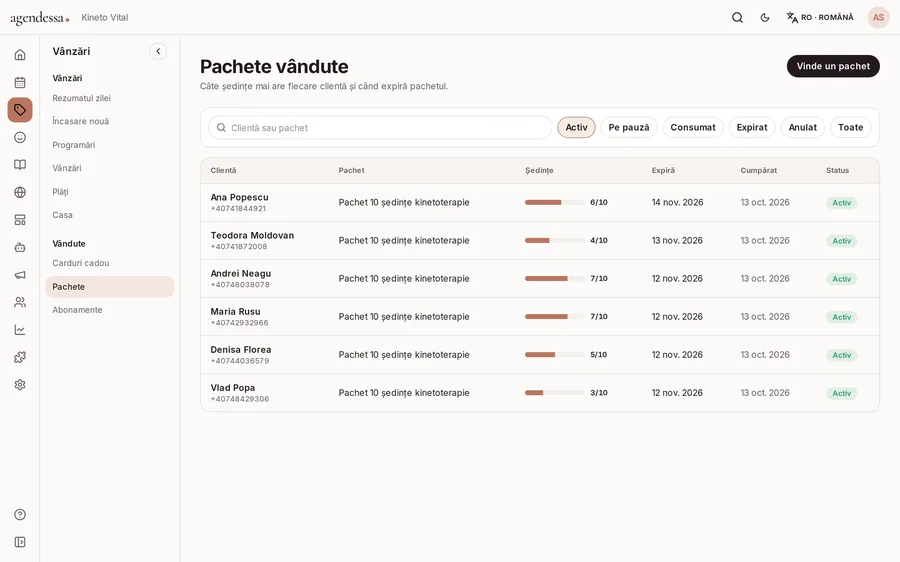The image size is (900, 562).
Task: Click the Clientă column header
Action: click(x=223, y=170)
